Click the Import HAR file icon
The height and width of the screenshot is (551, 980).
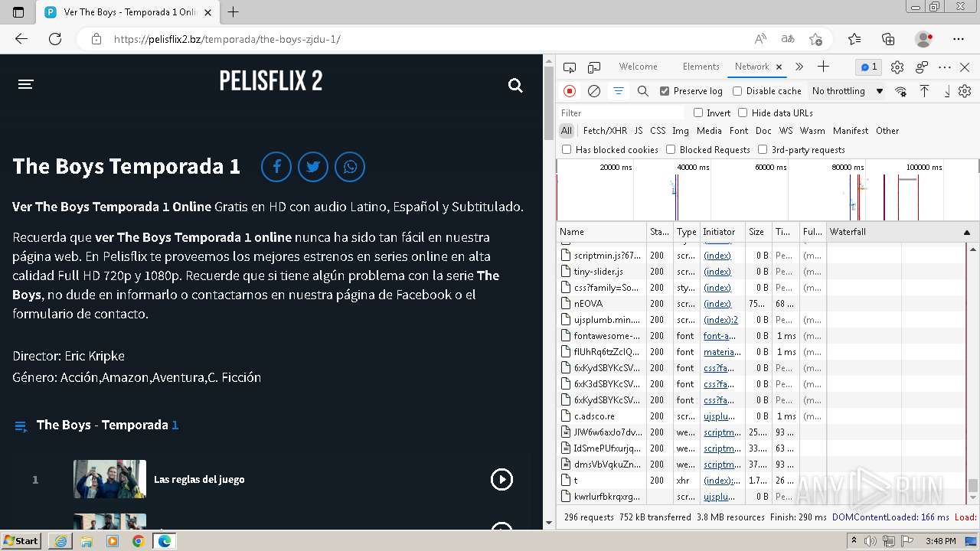924,91
